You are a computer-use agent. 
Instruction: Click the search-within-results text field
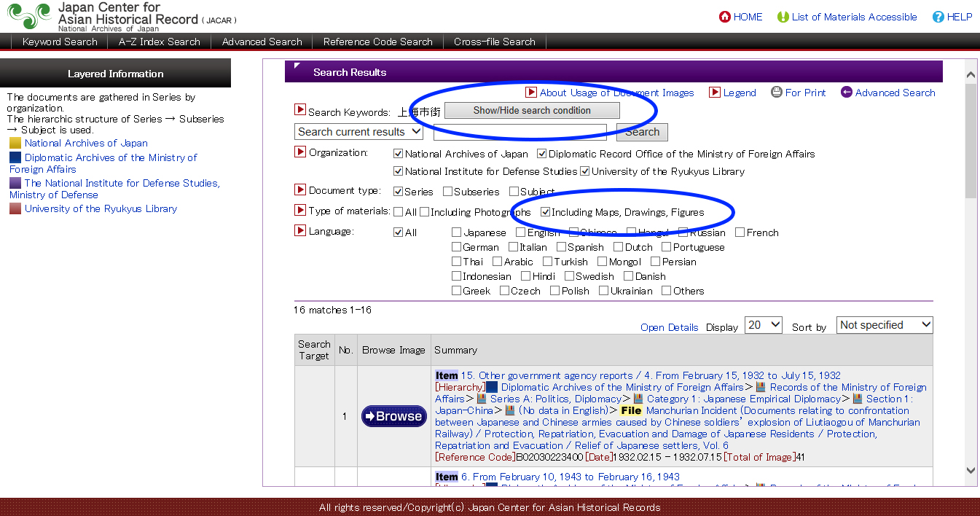(x=520, y=132)
